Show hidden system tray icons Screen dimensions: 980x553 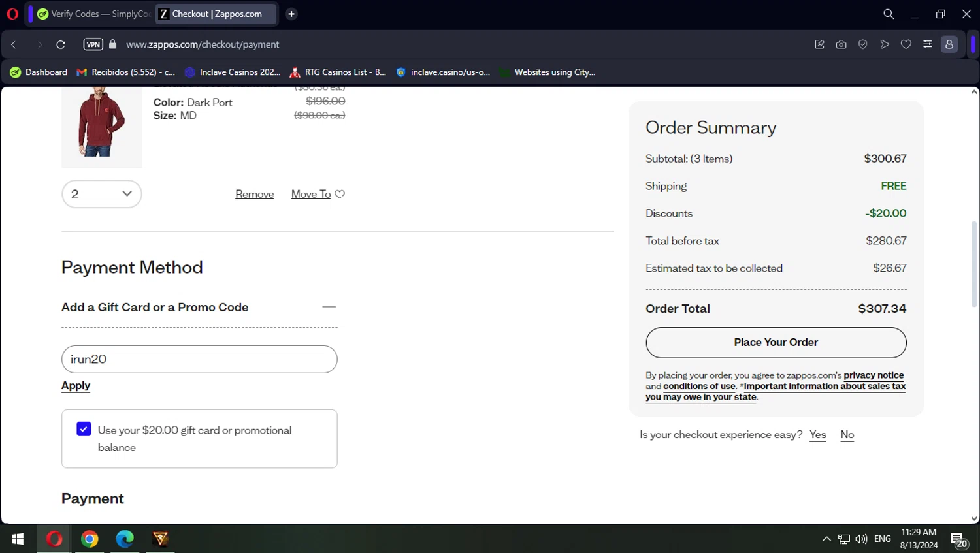pos(826,539)
